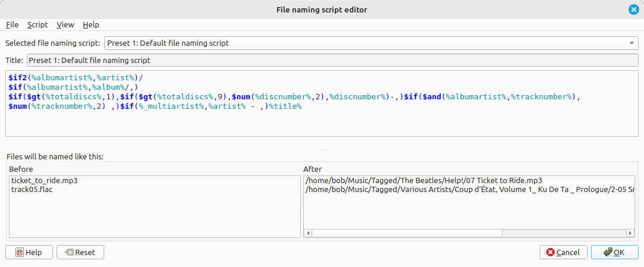Open the Script menu

point(38,24)
